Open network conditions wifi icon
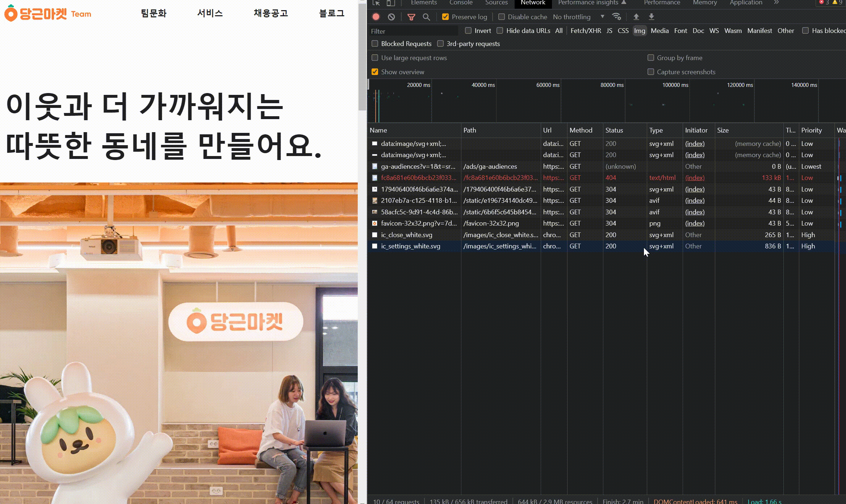846x504 pixels. [616, 17]
